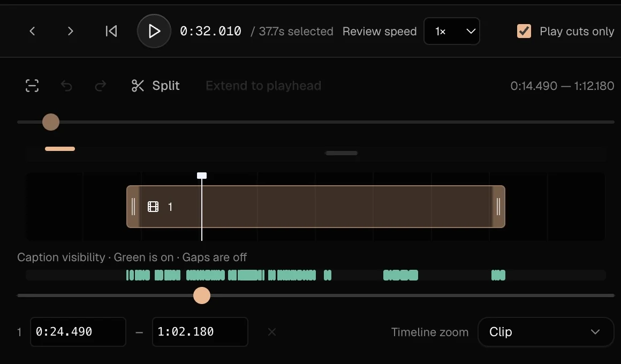The height and width of the screenshot is (364, 621).
Task: Go to next cut with right chevron
Action: 71,31
